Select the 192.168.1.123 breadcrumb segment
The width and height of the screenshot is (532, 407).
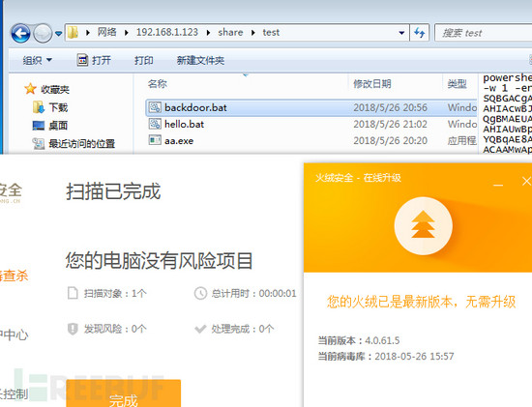167,32
